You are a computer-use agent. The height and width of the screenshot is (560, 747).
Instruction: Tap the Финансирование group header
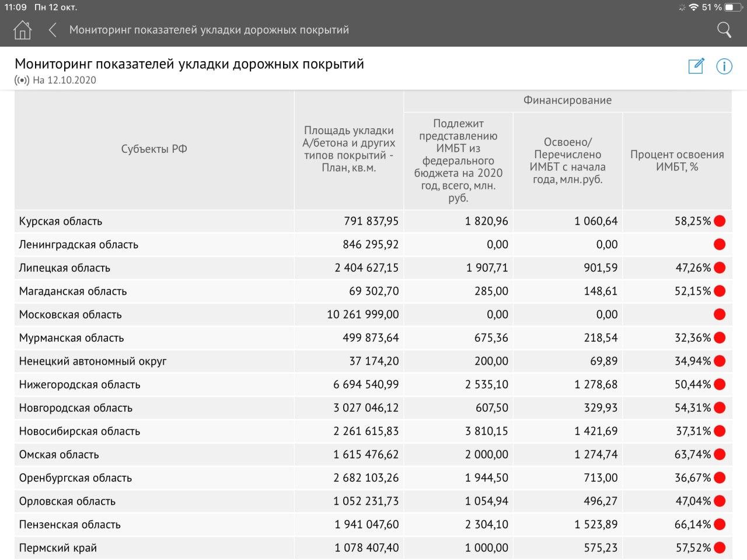(567, 100)
